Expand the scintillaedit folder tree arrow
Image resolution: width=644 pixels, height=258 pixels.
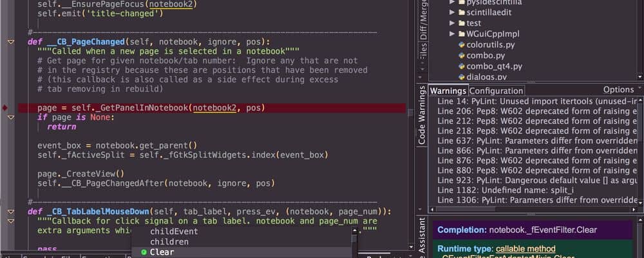(452, 12)
